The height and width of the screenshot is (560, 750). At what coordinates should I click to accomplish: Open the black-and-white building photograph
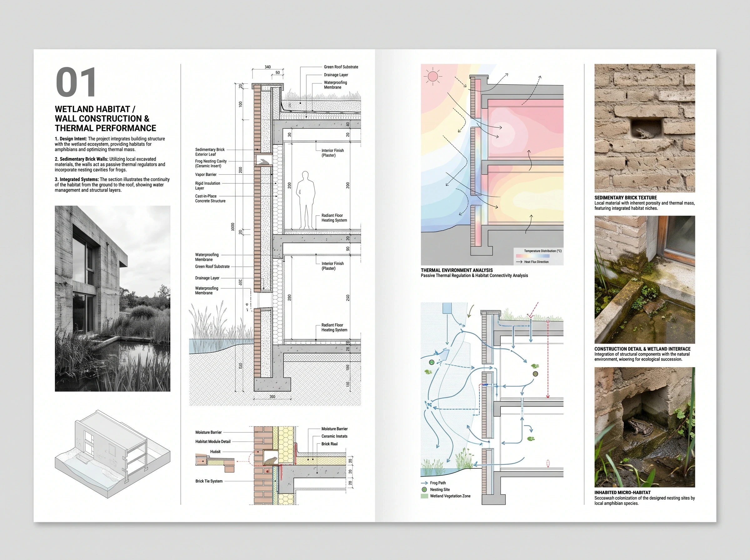(x=112, y=298)
